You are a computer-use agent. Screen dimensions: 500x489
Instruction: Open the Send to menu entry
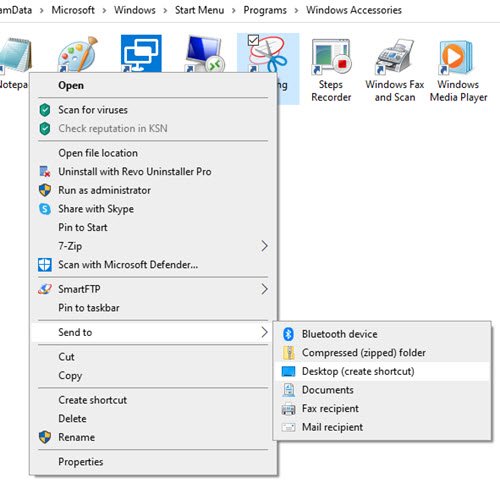coord(153,332)
